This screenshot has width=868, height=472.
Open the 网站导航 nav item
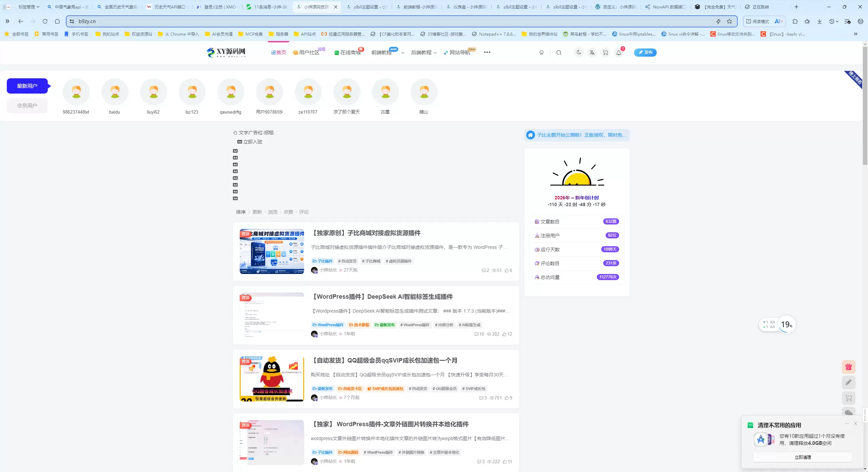[457, 53]
